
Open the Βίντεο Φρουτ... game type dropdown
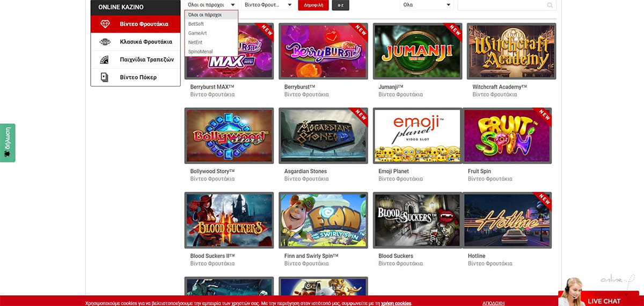267,5
